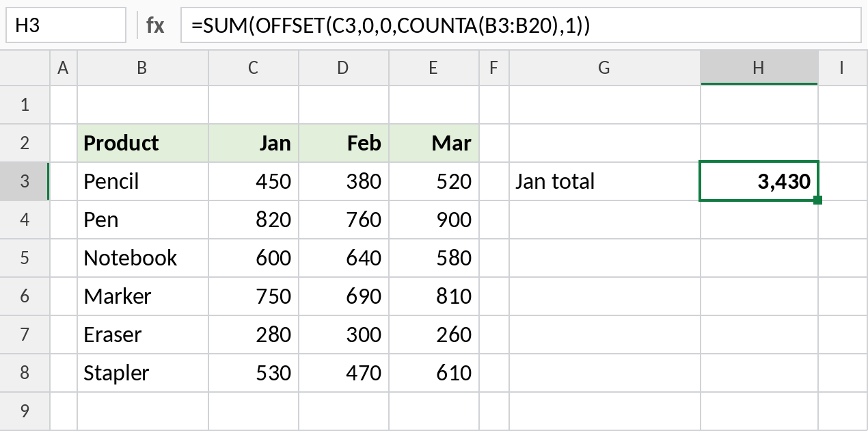Click the Feb value 640 for Notebook
Screen dimensions: 868x431
pyautogui.click(x=344, y=258)
